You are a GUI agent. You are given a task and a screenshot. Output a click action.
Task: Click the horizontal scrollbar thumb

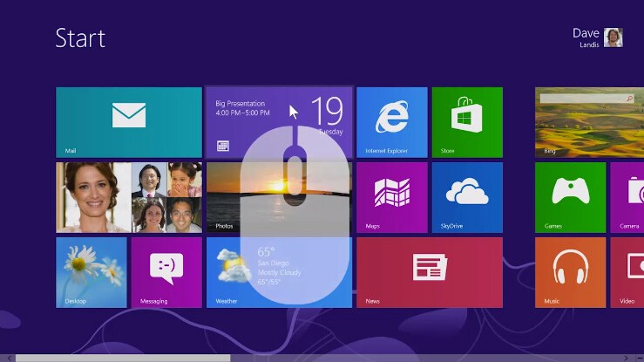click(x=123, y=359)
